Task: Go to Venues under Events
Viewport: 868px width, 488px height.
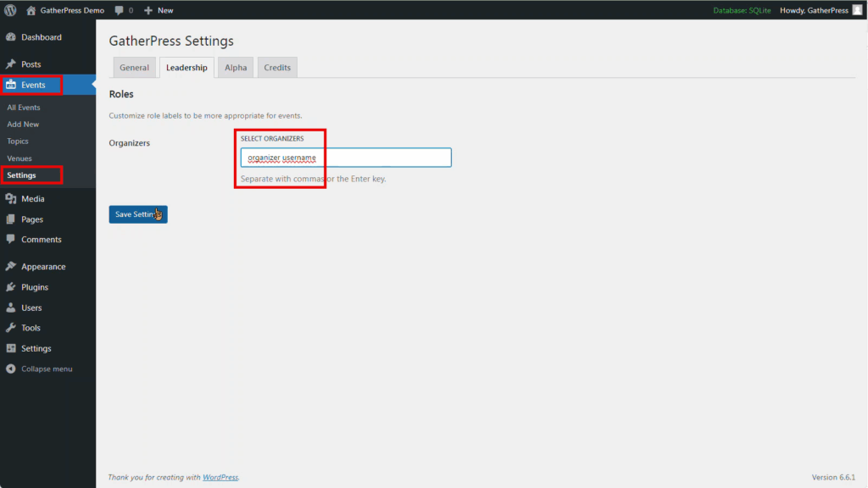Action: click(19, 158)
